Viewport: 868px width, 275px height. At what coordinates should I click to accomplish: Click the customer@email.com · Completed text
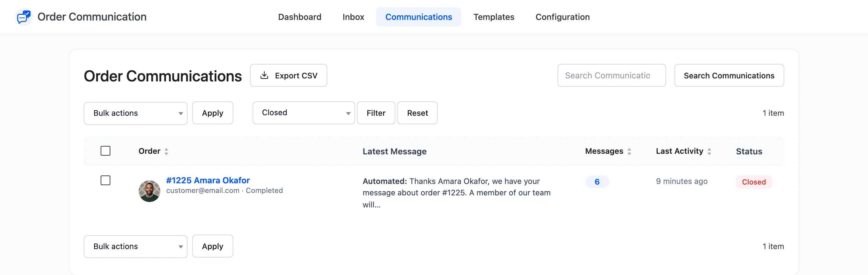pyautogui.click(x=225, y=190)
